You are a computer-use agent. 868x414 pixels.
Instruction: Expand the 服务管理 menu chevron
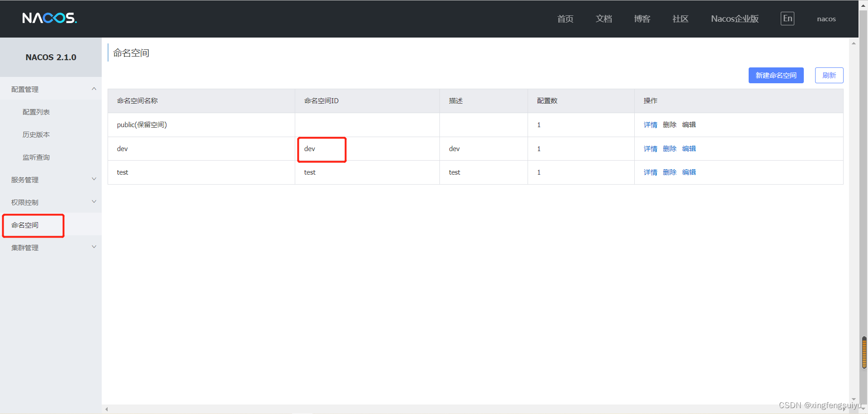pos(94,179)
